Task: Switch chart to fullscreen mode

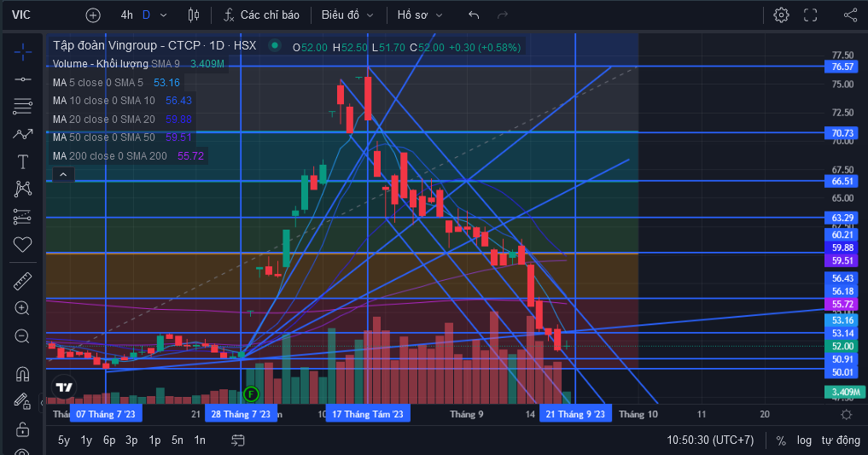Action: 811,15
